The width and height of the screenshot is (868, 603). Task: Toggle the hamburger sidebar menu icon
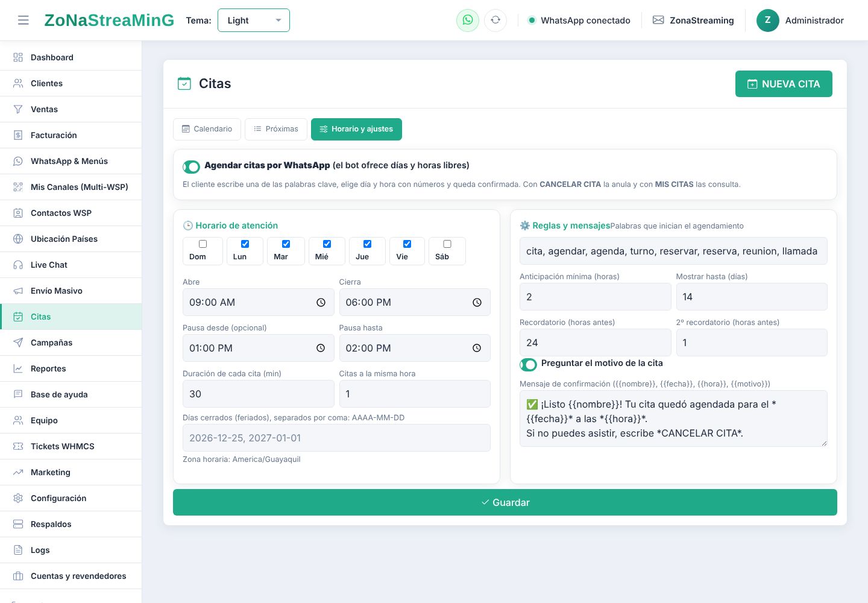click(24, 21)
